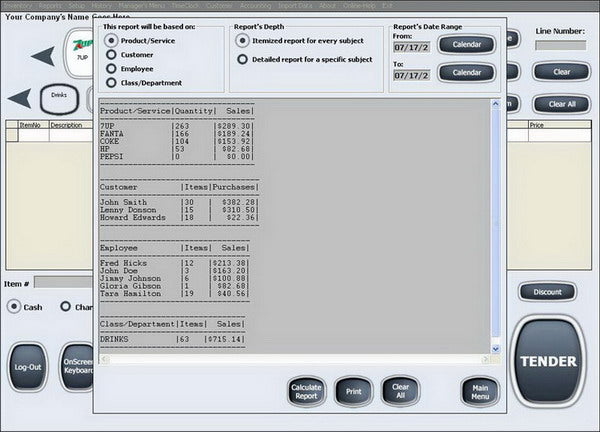Click the left arrow beside the Drinks category
The image size is (600, 432).
20,98
